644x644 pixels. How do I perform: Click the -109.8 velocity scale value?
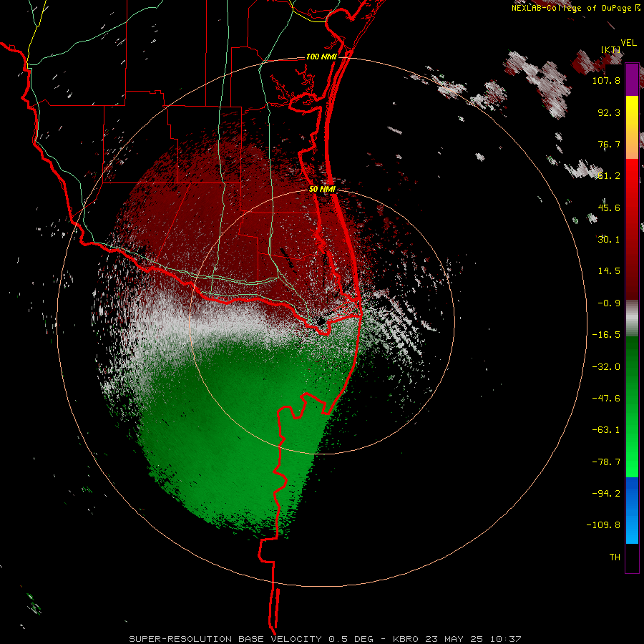pyautogui.click(x=603, y=525)
